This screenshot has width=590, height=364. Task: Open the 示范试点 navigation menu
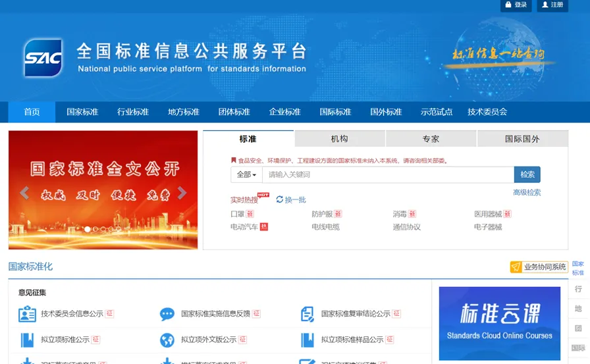437,112
